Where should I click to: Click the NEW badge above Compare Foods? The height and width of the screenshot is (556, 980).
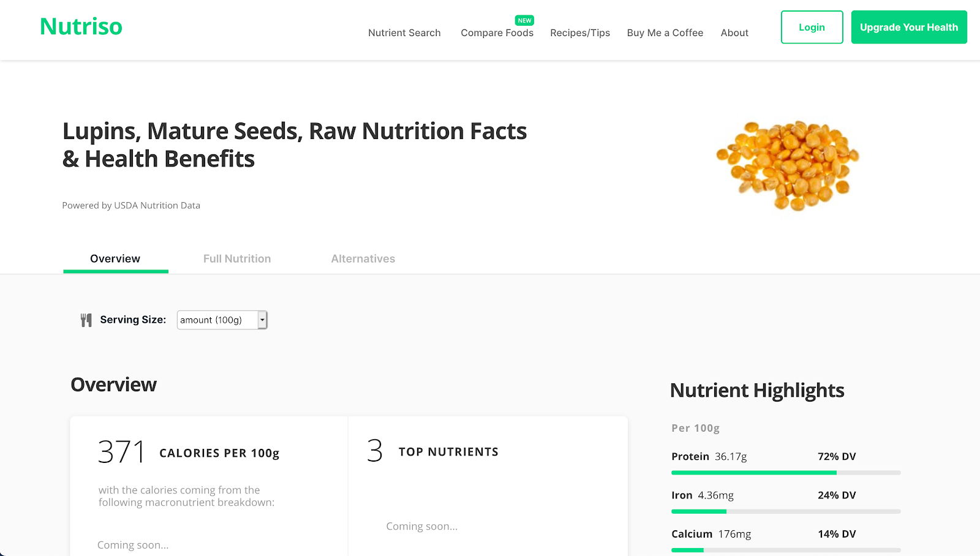pyautogui.click(x=525, y=20)
